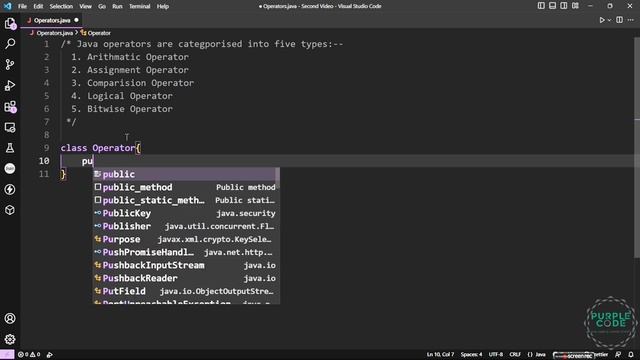Image resolution: width=640 pixels, height=360 pixels.
Task: Expand run options dropdown arrow
Action: click(609, 20)
